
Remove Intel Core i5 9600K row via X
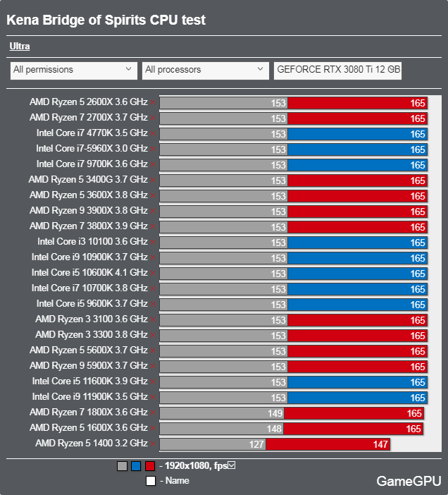153,304
